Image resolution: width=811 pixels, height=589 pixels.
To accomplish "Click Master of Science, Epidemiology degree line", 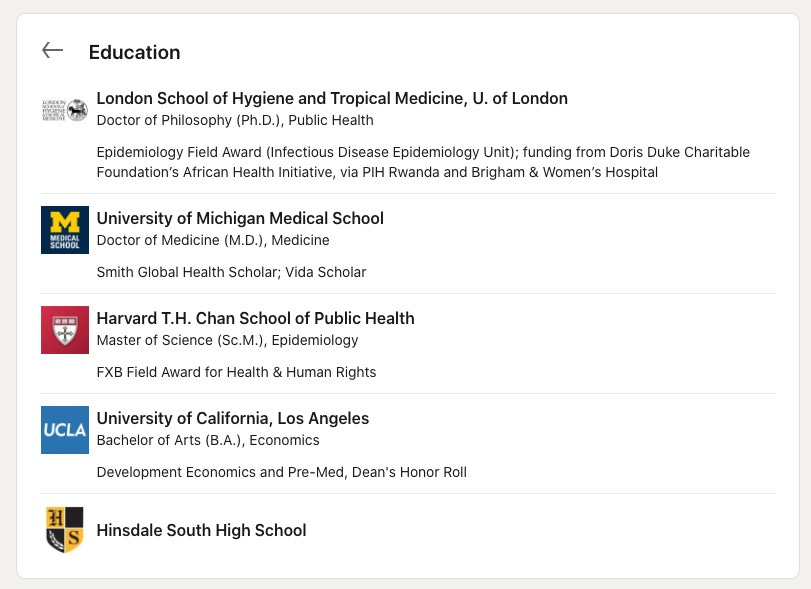I will point(228,340).
